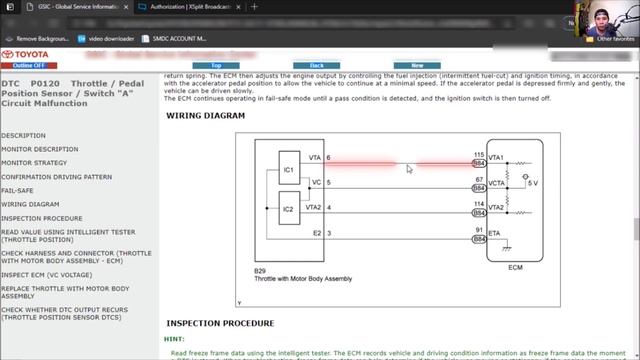Click the ground symbol under ETA
Viewport: 640px width, 360px height.
tap(507, 248)
